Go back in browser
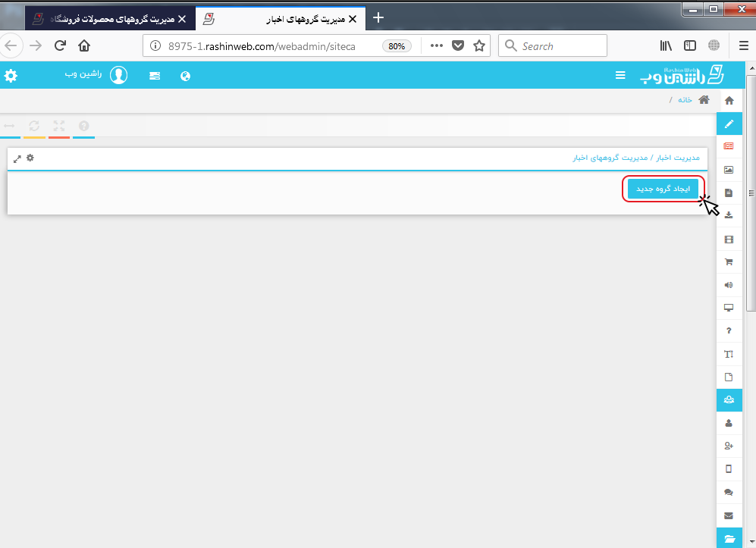 coord(11,45)
